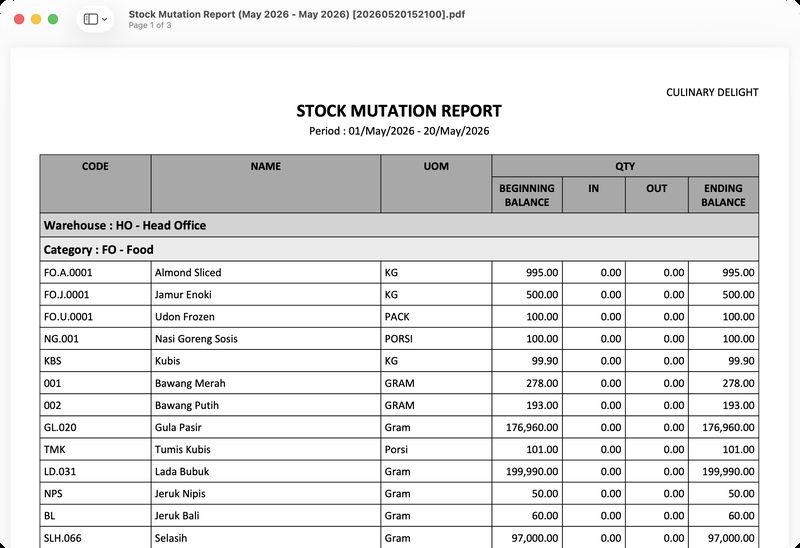Click the 'Page 1 of 3' indicator
This screenshot has width=800, height=548.
tap(149, 26)
